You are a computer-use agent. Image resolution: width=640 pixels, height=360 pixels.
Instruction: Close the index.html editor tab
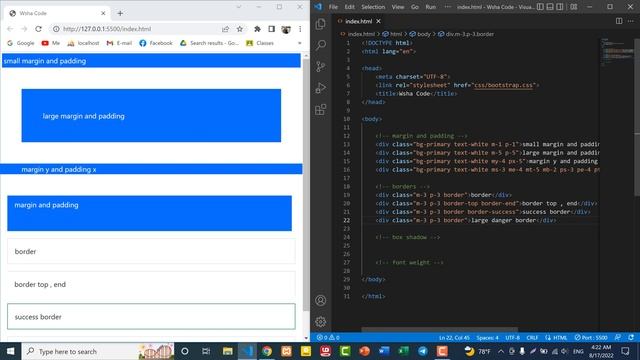[378, 21]
